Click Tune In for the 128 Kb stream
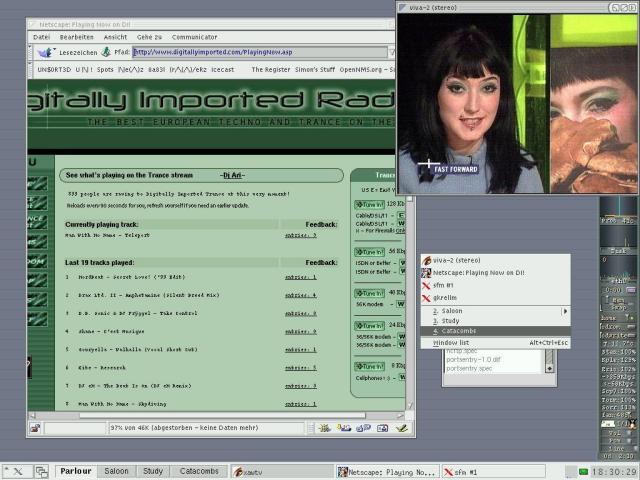This screenshot has height=480, width=640. (x=369, y=204)
